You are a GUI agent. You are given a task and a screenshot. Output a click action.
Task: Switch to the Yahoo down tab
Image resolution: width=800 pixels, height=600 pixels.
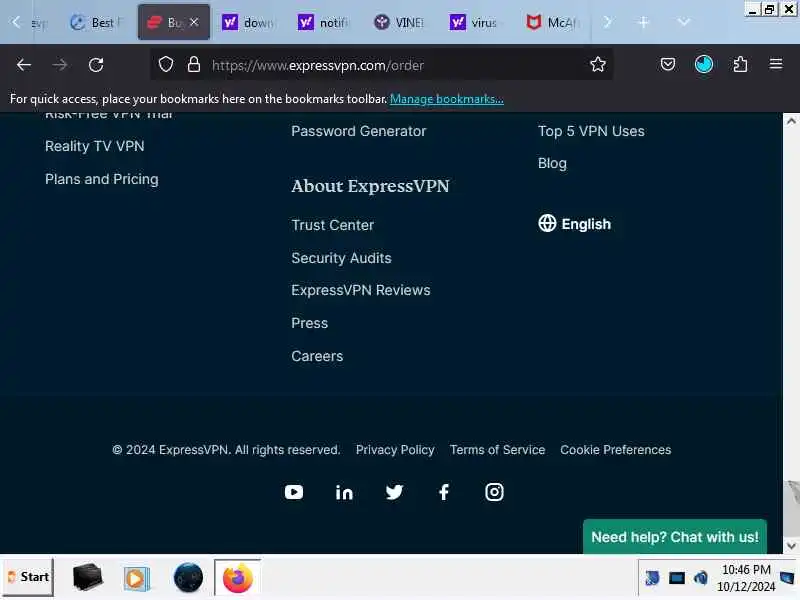coord(248,22)
